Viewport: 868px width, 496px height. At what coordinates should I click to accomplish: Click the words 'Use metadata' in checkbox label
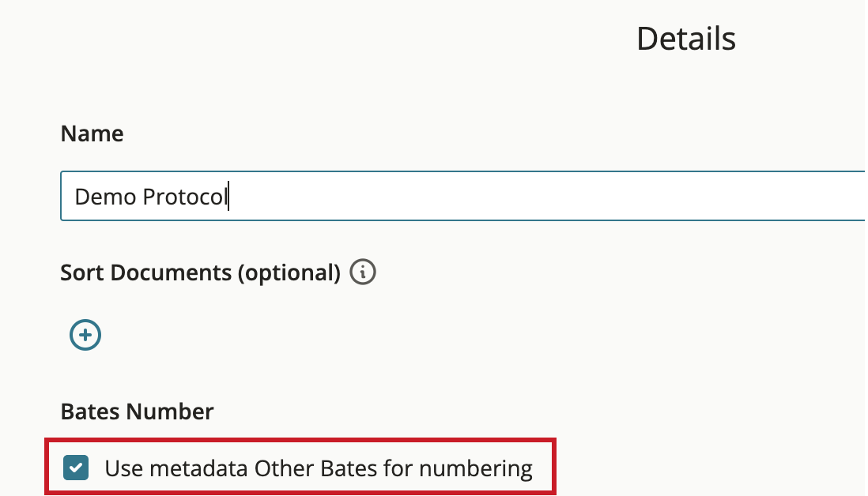point(176,468)
